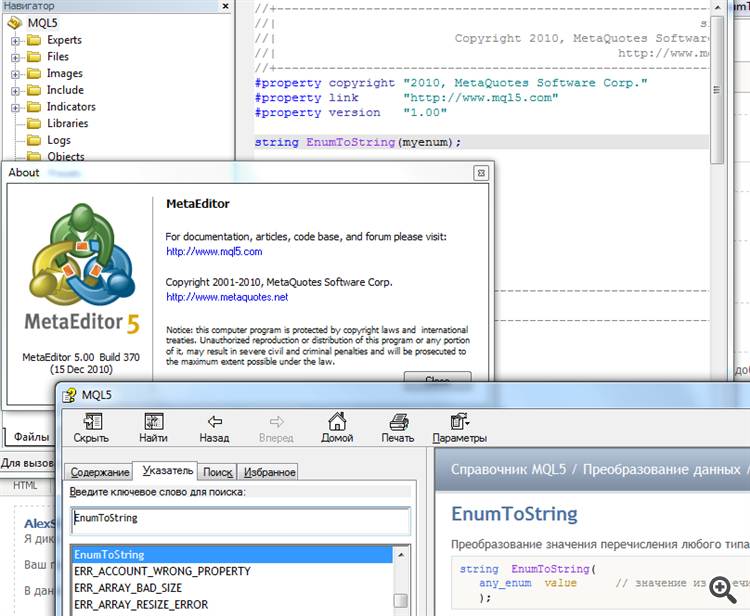Click the Справочник MQL5 breadcrumb link
This screenshot has height=616, width=750.
point(508,469)
